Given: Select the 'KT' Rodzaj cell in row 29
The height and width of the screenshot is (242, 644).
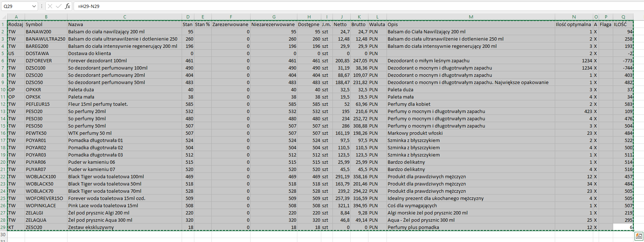Looking at the screenshot, I should pyautogui.click(x=16, y=227).
